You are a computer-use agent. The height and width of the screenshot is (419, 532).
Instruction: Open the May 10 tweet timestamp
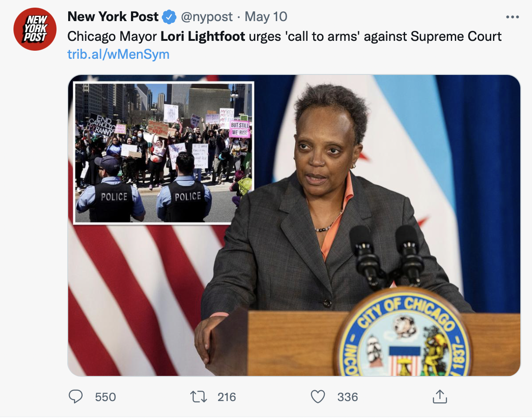[x=266, y=17]
